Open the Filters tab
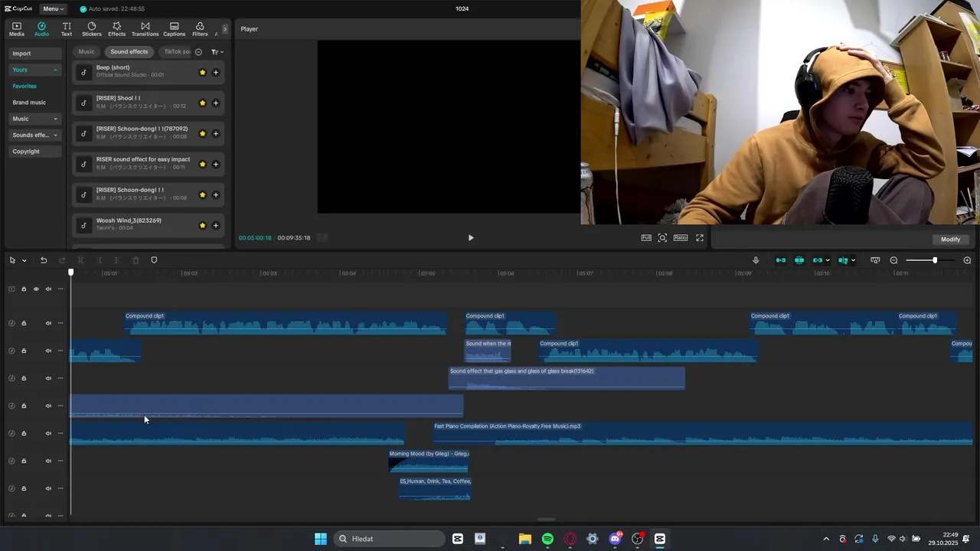980x551 pixels. tap(200, 29)
